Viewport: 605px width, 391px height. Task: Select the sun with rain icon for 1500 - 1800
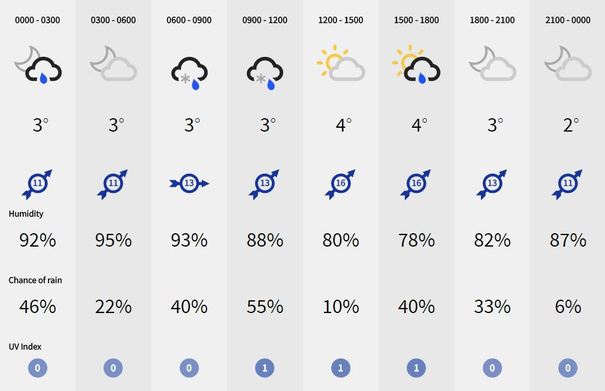click(416, 65)
